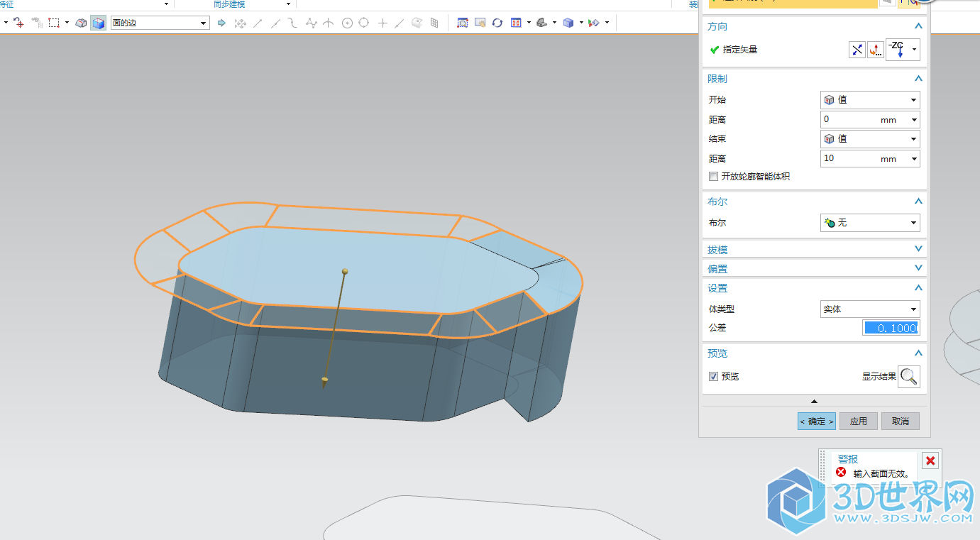Image resolution: width=980 pixels, height=540 pixels.
Task: Click the arc-with-tick intersection snap icon
Action: 328,23
